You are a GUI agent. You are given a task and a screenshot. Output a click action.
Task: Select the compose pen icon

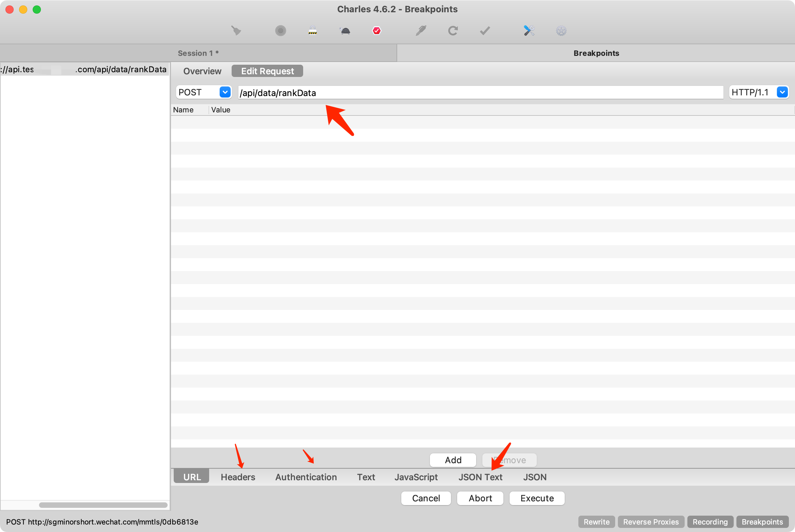[x=421, y=31]
